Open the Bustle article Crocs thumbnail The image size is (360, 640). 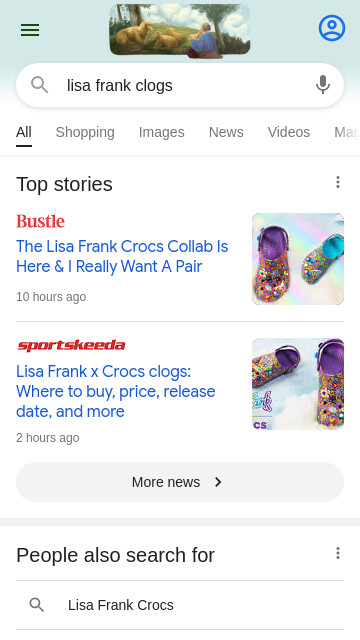(298, 259)
